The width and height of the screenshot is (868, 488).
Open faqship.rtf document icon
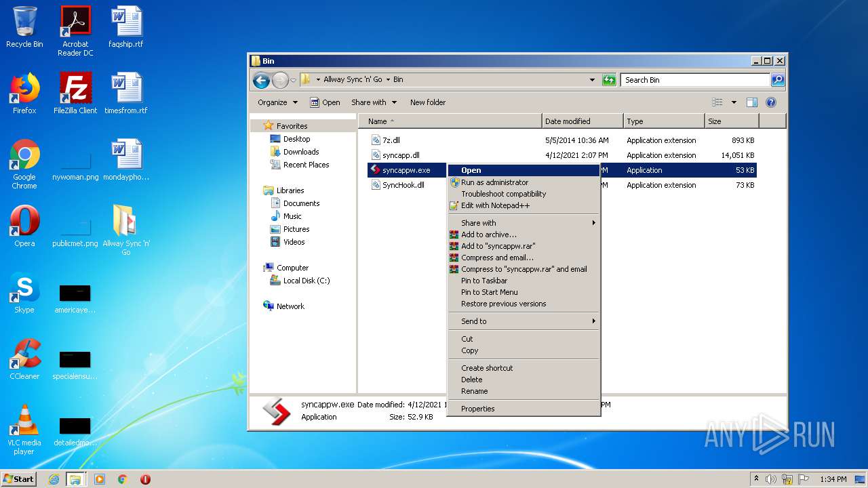pos(126,27)
